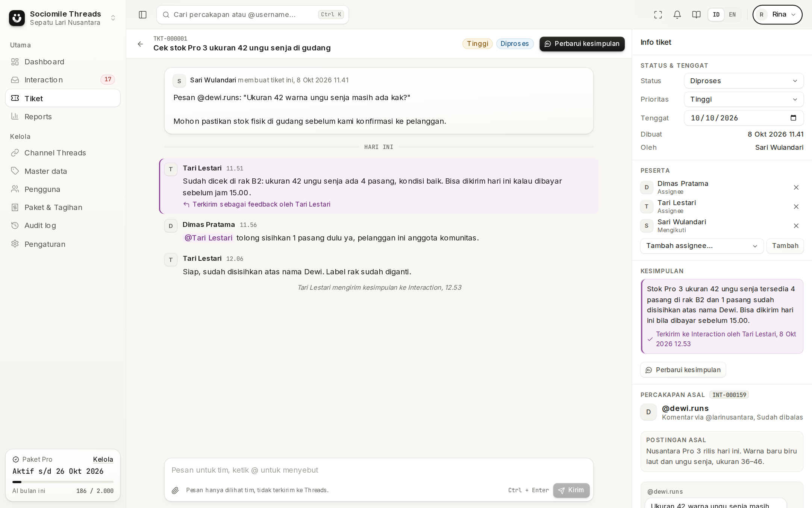Open the Rina user menu
The image size is (812, 508).
tap(777, 15)
